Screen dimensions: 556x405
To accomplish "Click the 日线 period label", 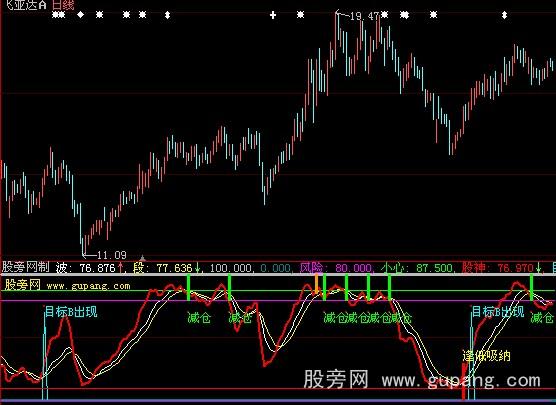I will click(63, 5).
